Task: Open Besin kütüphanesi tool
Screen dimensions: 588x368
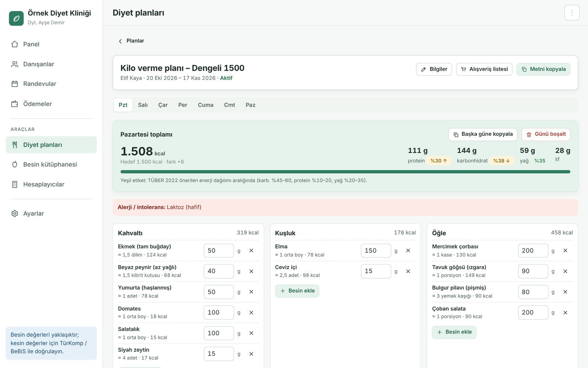Action: (51, 164)
